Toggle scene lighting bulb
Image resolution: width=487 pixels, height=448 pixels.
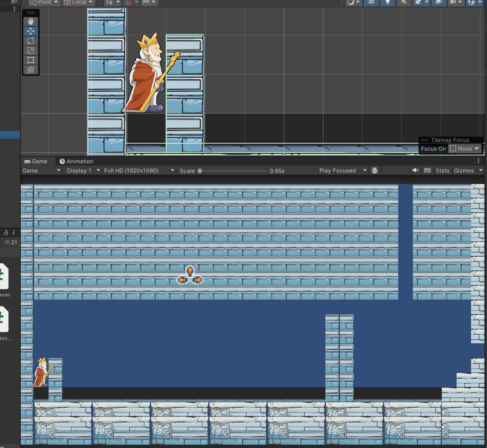[388, 2]
